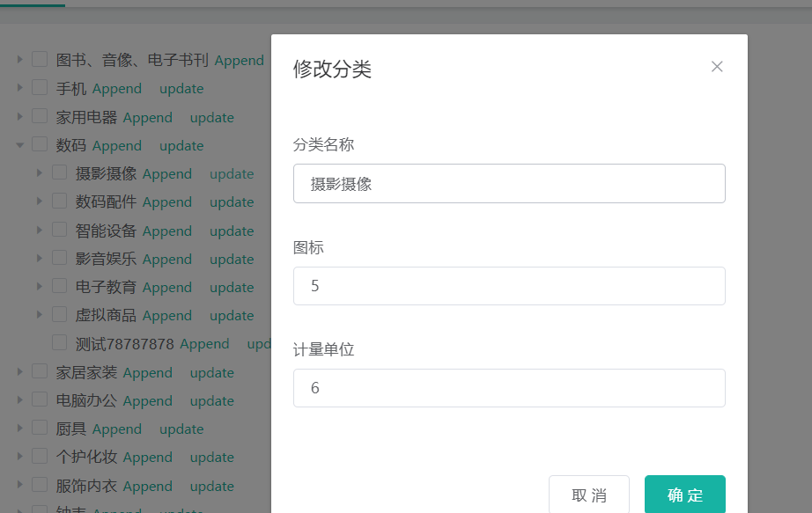Check the 个护化妆 checkbox
Viewport: 812px width, 513px height.
(40, 456)
